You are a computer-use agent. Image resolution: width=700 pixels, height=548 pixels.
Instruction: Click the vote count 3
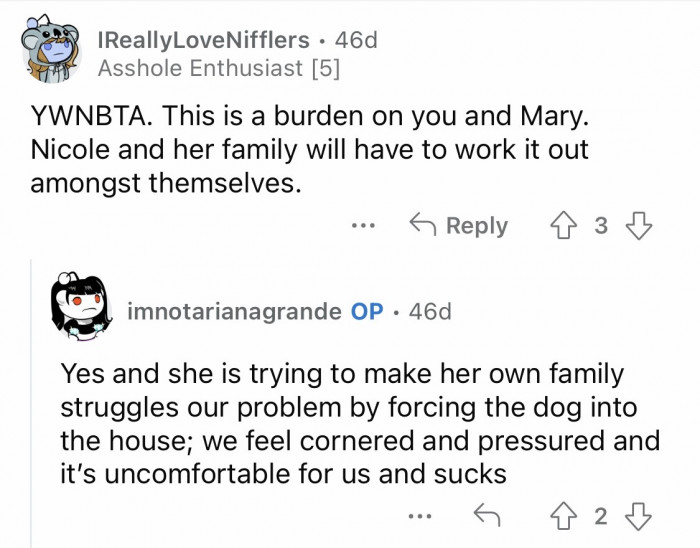click(600, 225)
